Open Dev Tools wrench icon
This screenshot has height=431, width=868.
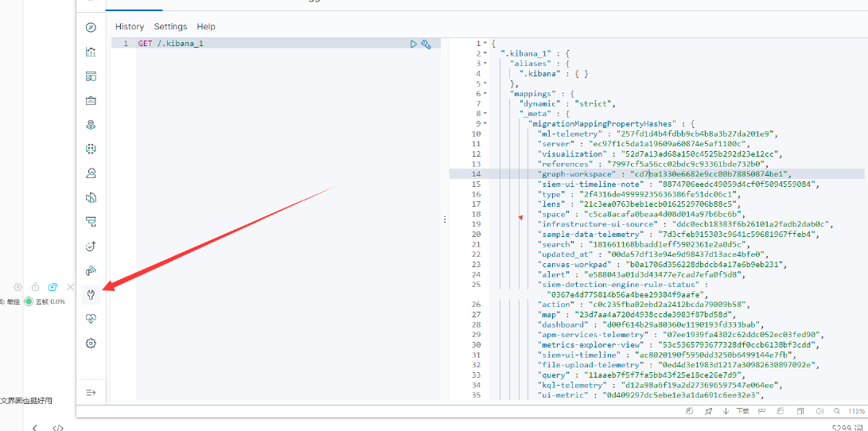pyautogui.click(x=91, y=294)
